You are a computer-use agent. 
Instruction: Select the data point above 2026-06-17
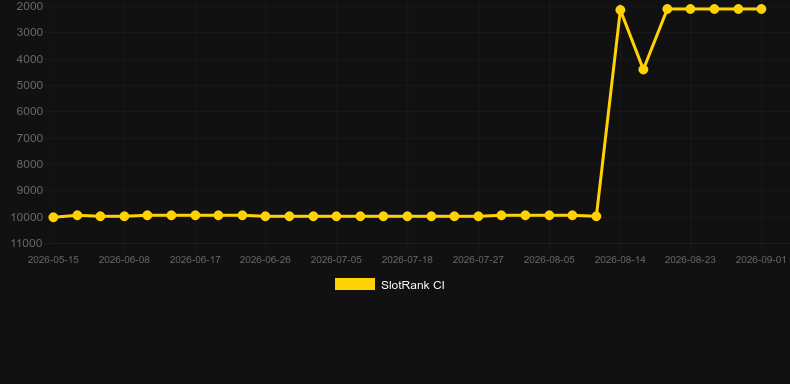(x=195, y=215)
